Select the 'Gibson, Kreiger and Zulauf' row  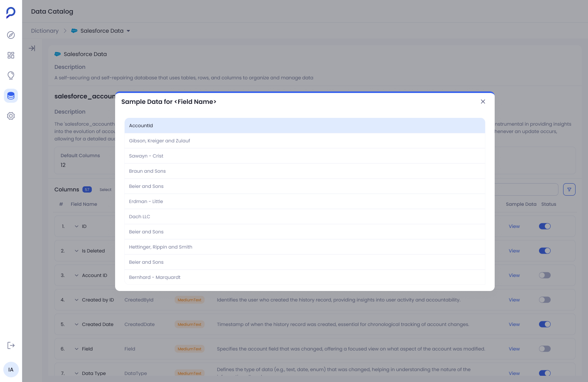click(x=305, y=141)
